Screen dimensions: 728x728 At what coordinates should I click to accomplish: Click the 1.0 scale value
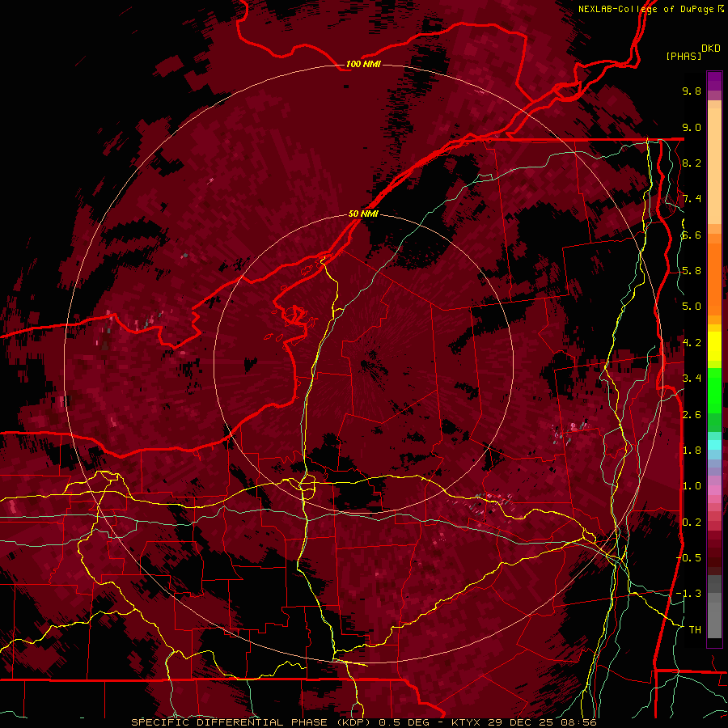(692, 486)
